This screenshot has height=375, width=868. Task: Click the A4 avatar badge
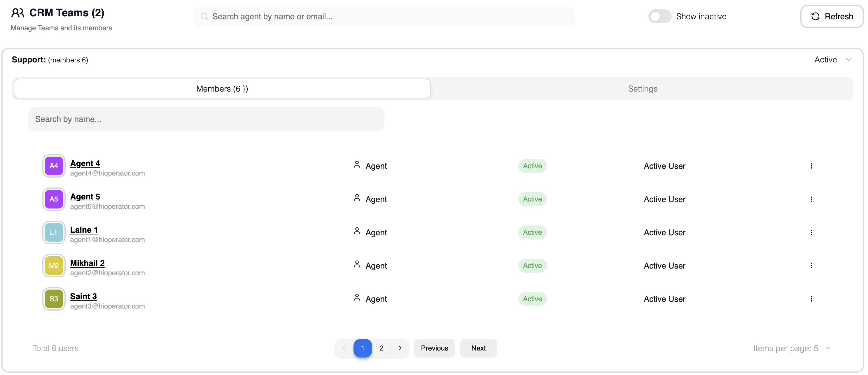tap(54, 166)
